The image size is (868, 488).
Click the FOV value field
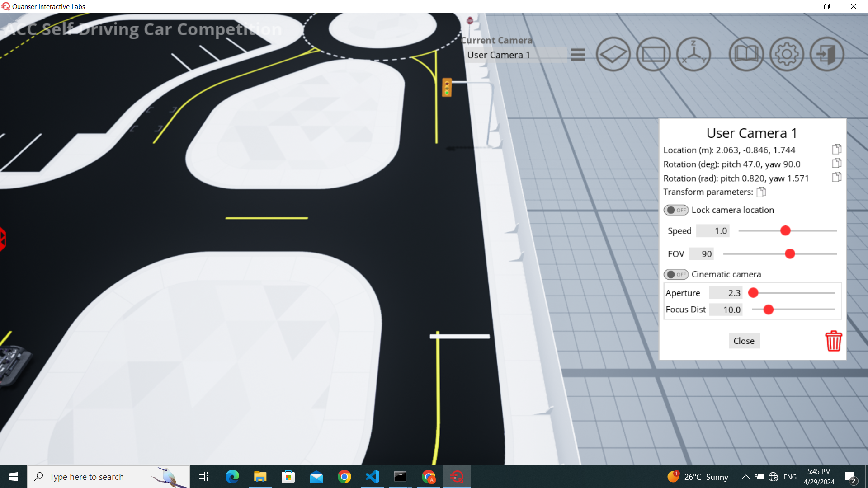click(701, 254)
